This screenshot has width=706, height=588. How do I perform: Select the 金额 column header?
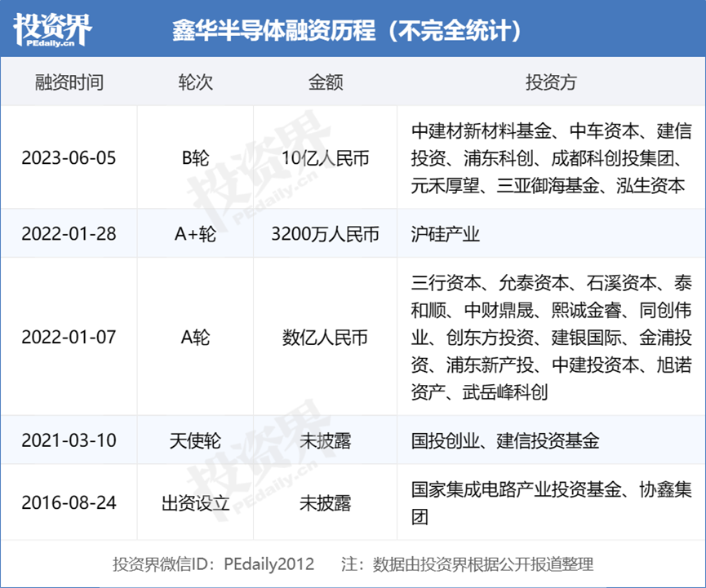pos(326,82)
